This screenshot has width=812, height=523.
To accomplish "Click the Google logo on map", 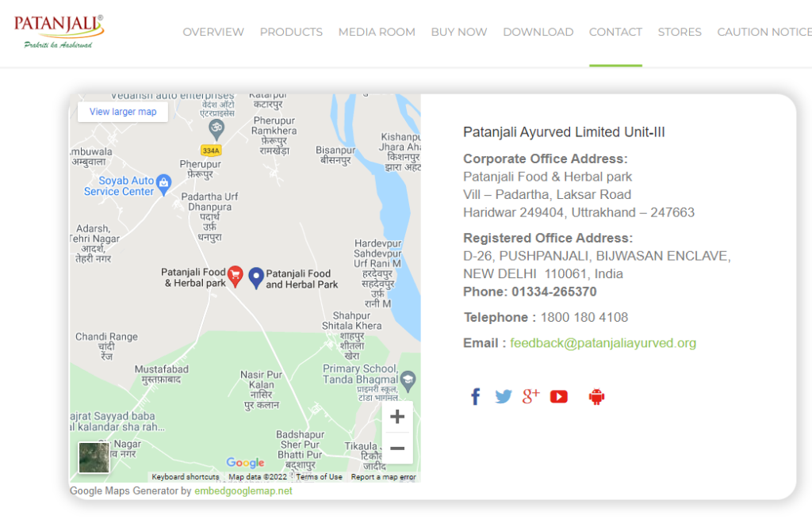I will click(246, 463).
